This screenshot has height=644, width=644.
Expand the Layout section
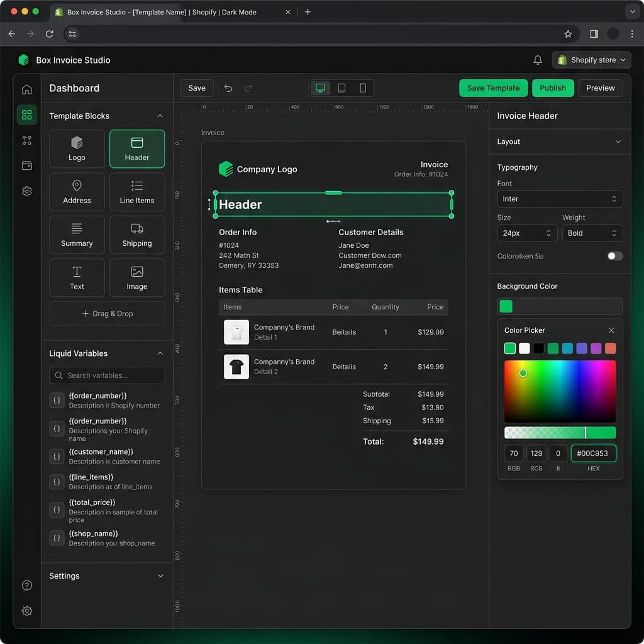(x=618, y=142)
